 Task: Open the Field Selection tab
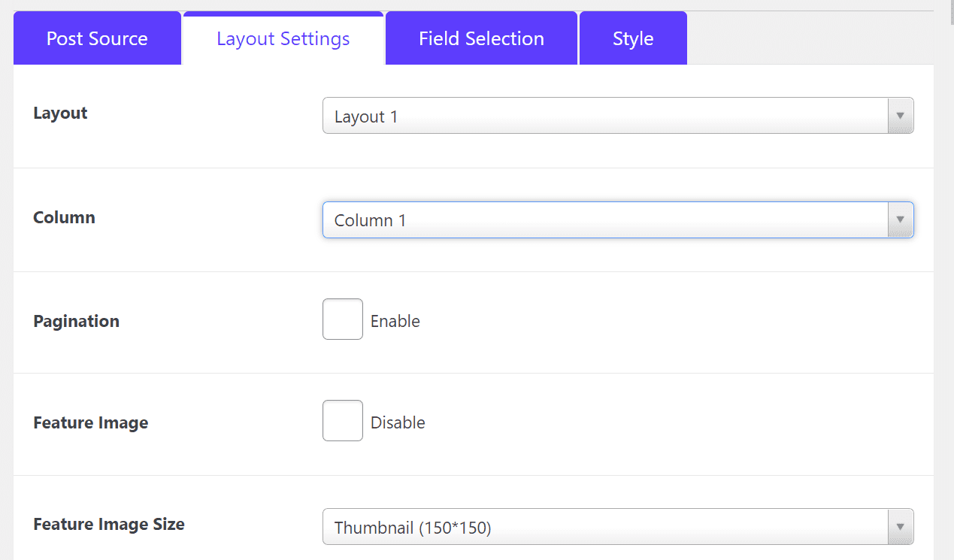480,38
